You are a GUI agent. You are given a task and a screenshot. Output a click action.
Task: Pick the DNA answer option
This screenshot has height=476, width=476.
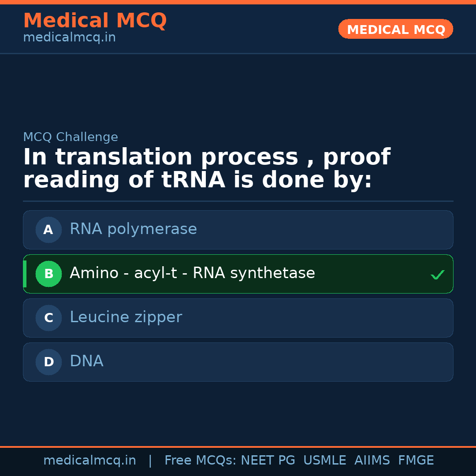pyautogui.click(x=86, y=361)
